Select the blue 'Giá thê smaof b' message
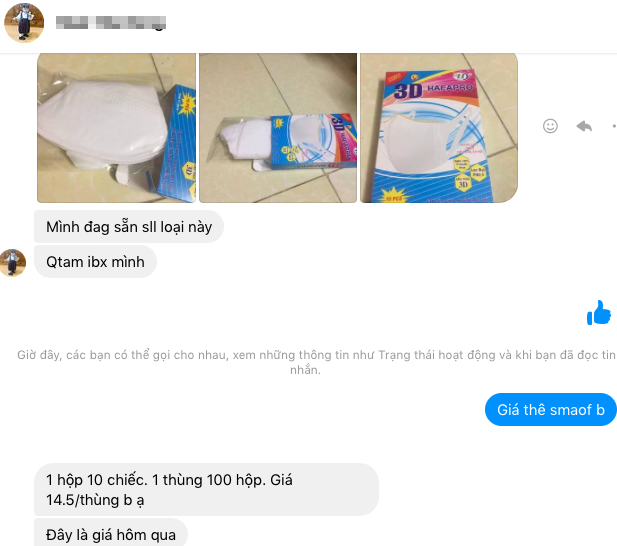 [550, 410]
